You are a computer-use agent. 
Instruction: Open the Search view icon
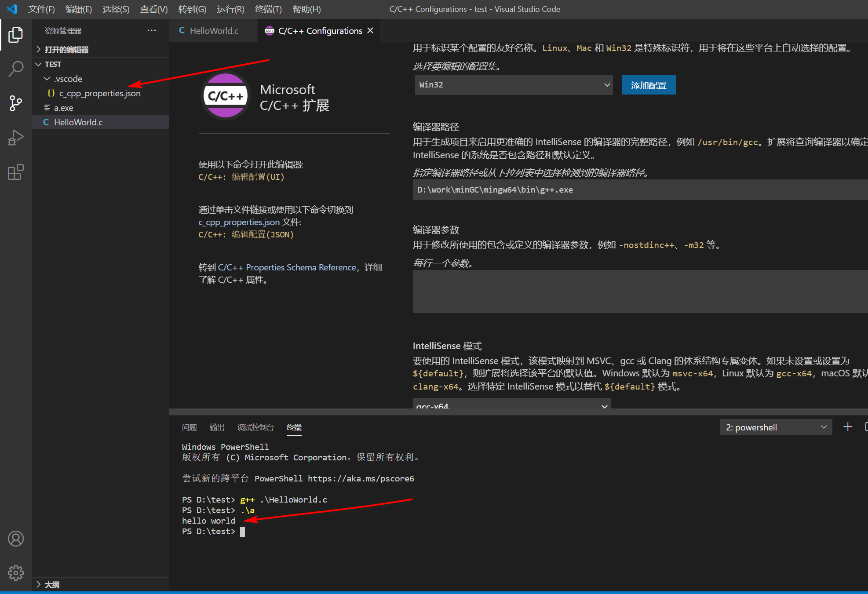pos(15,69)
